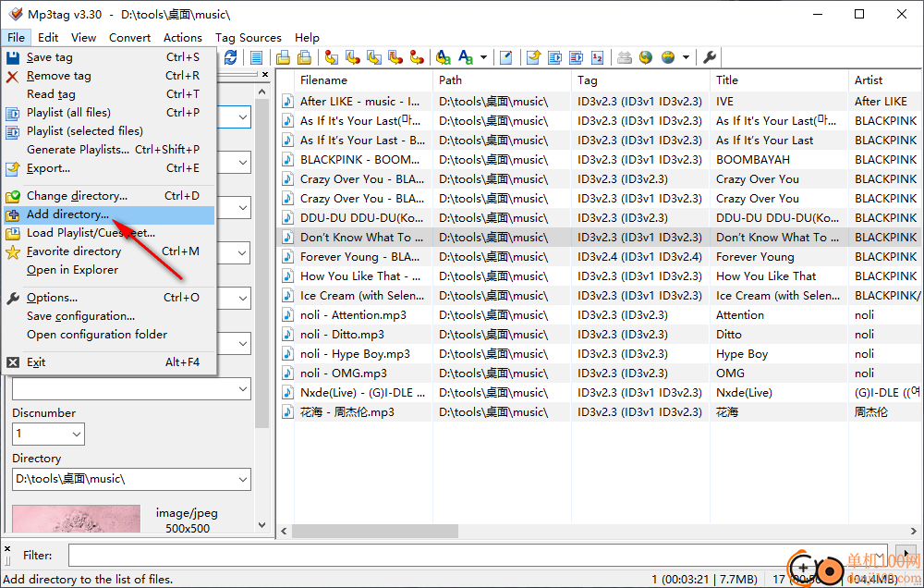Select Options... in File menu

tap(110, 298)
